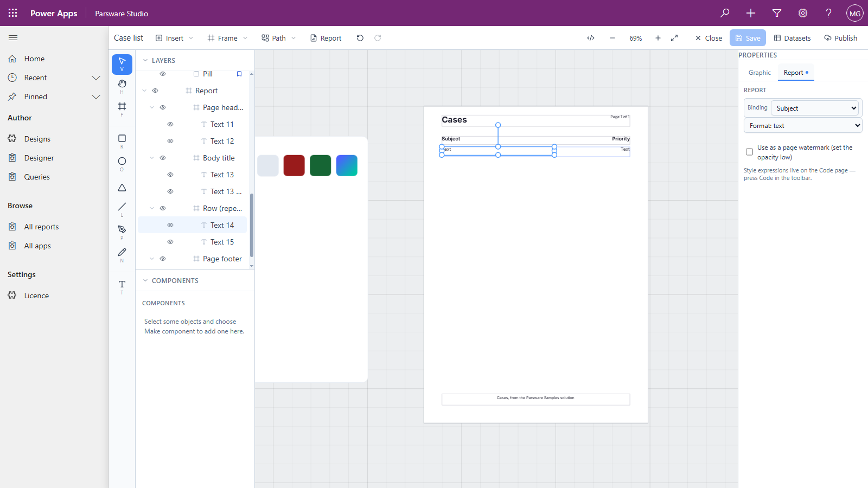Image resolution: width=868 pixels, height=488 pixels.
Task: Open the Frame menu in top toolbar
Action: [227, 38]
